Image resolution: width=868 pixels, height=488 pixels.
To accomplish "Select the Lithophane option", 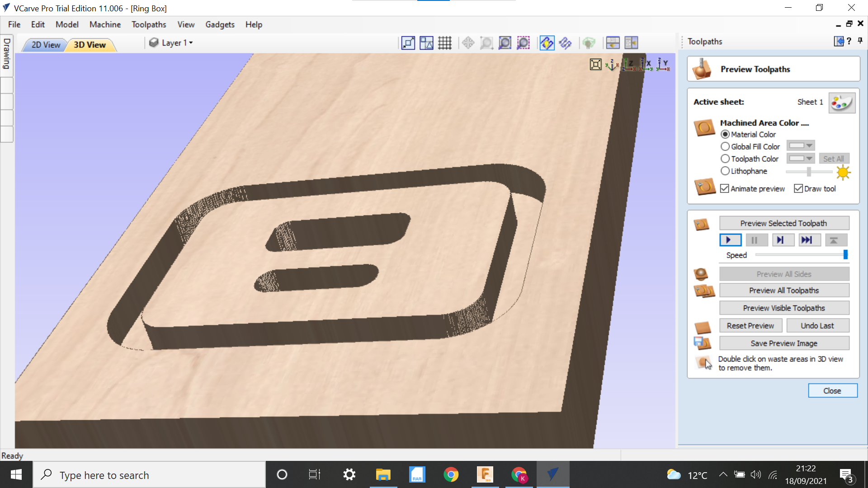I will (x=726, y=171).
